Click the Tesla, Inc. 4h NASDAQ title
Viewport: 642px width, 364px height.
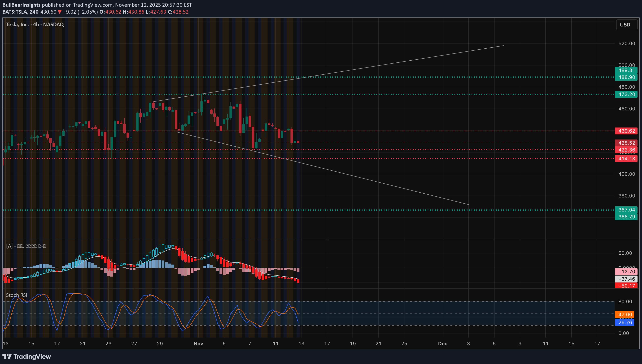(x=35, y=24)
